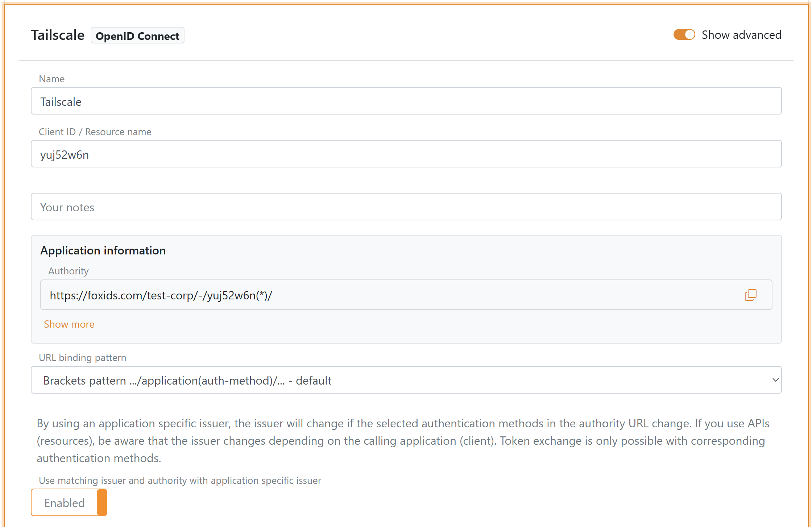Copy the Authority URL using the copy icon
Screen dimensions: 812x527
click(751, 295)
